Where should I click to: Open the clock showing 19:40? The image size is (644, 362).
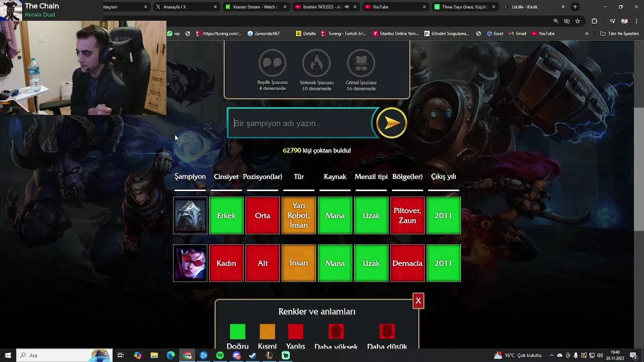click(x=615, y=355)
